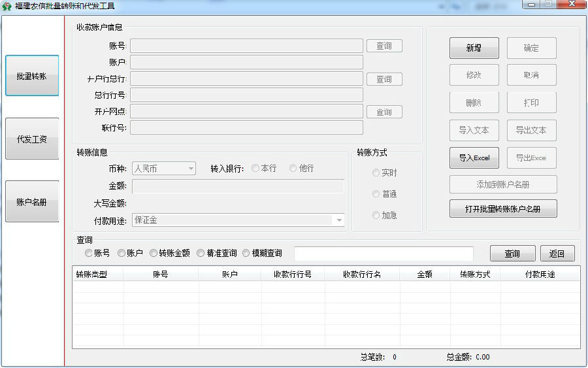This screenshot has height=368, width=588.
Task: Click 查询 button in query bar
Action: click(512, 254)
